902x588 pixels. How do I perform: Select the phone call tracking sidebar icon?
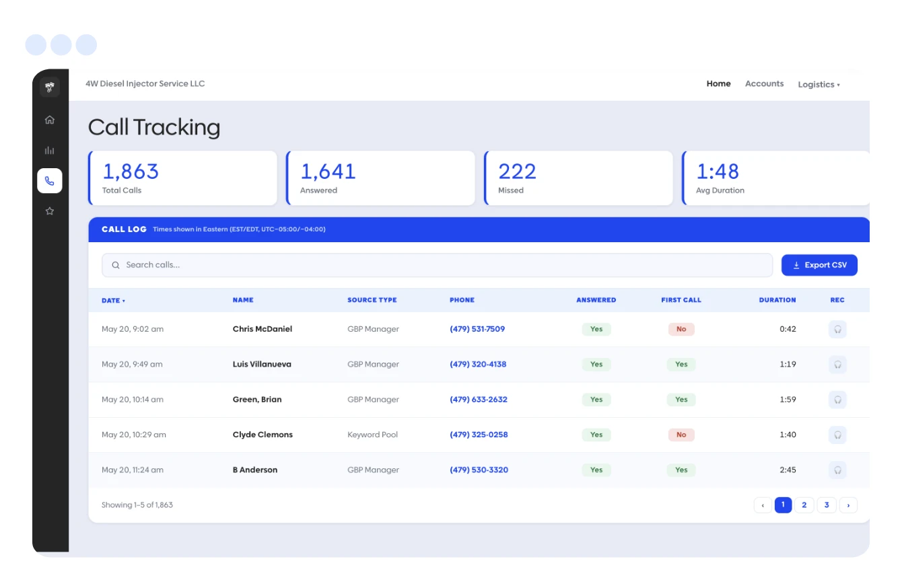click(x=50, y=181)
